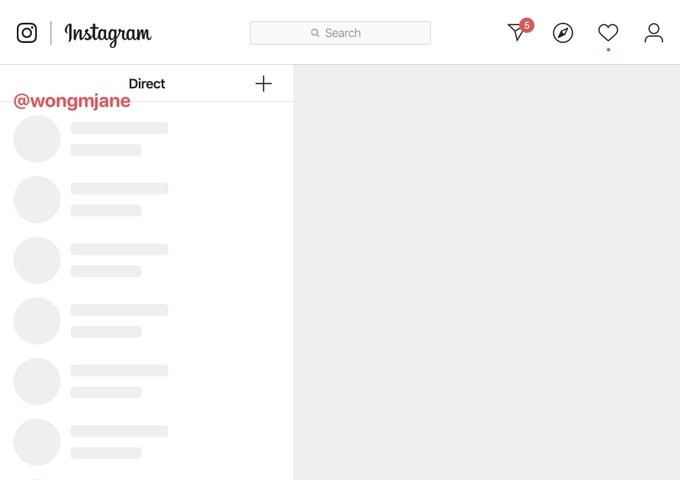Open Activity feed heart icon
This screenshot has height=480, width=680.
tap(608, 33)
